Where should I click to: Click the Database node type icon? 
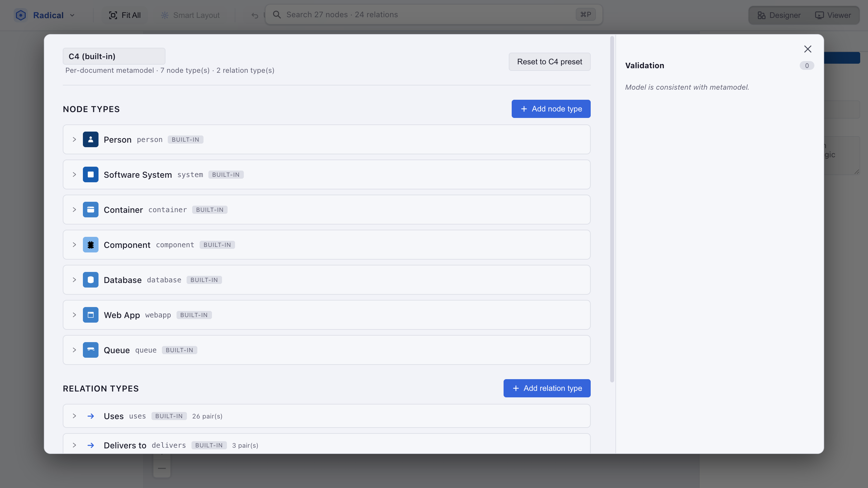(91, 280)
